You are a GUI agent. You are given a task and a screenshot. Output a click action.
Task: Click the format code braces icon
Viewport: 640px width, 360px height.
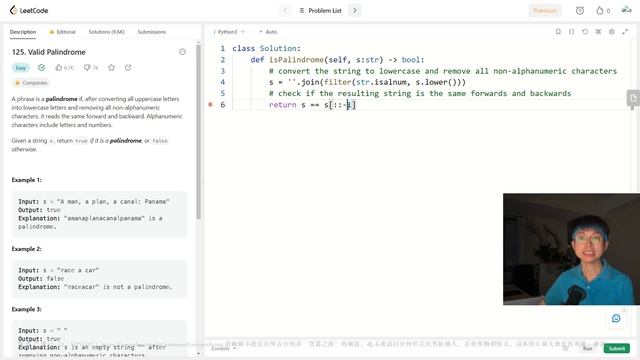(571, 31)
